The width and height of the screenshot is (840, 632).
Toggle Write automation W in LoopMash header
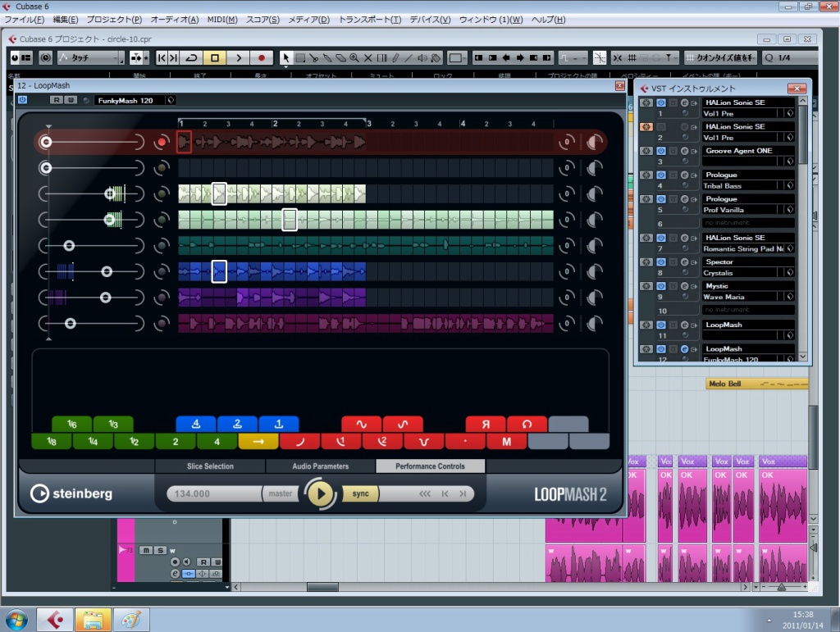[x=70, y=100]
